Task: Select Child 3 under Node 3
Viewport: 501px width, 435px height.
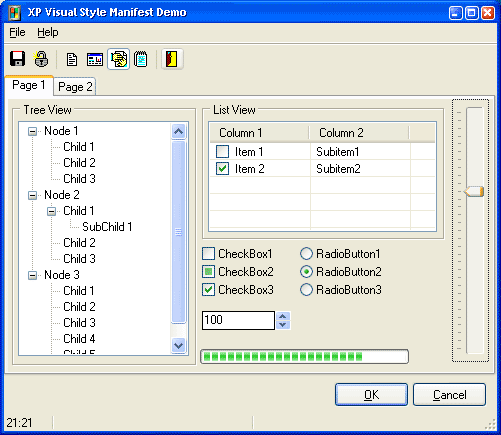Action: pyautogui.click(x=79, y=323)
